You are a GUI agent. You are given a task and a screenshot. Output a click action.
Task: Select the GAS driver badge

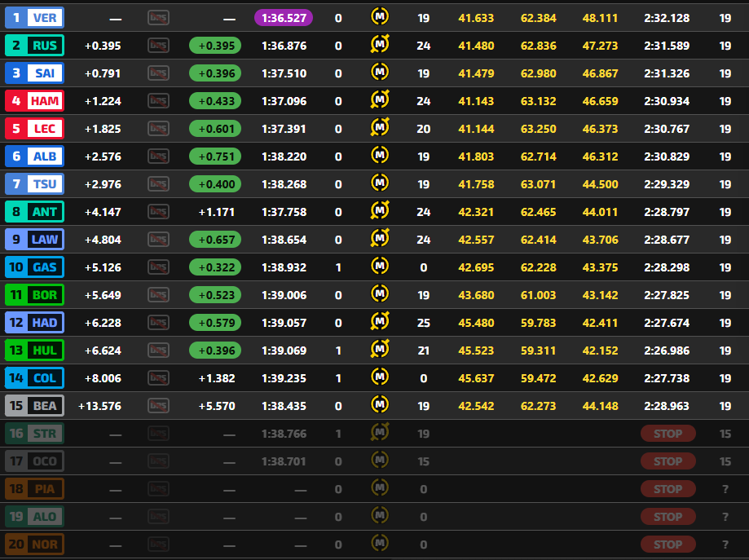pos(34,267)
